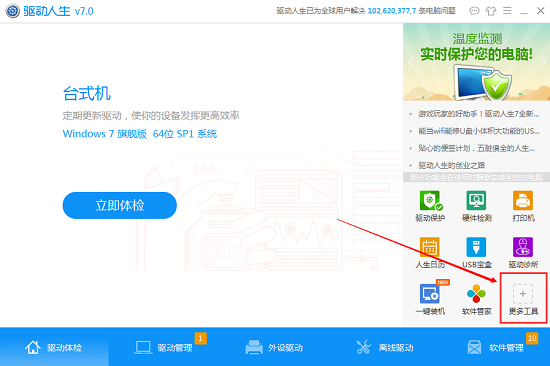This screenshot has width=550, height=366.
Task: Start the 一键装机 one-click install tool
Action: (x=431, y=298)
